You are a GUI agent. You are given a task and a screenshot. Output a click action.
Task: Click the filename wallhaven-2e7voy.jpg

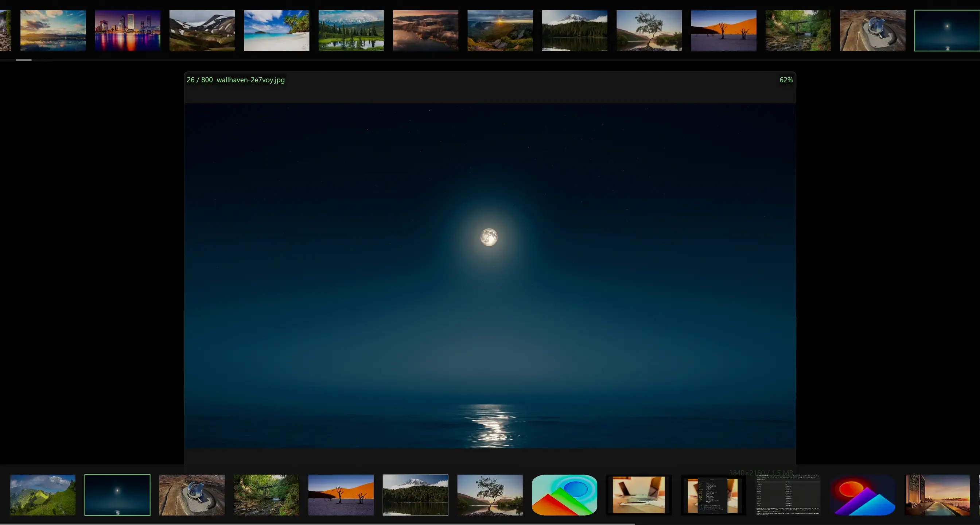pos(251,80)
